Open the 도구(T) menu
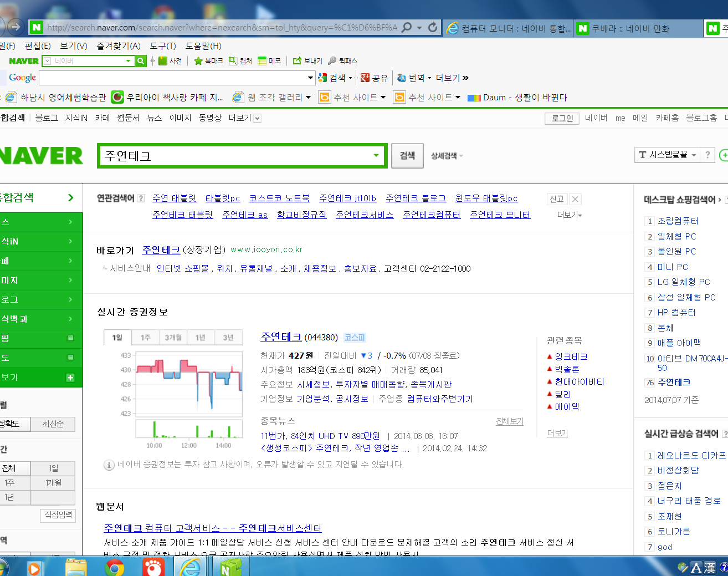The width and height of the screenshot is (728, 576). [x=163, y=46]
